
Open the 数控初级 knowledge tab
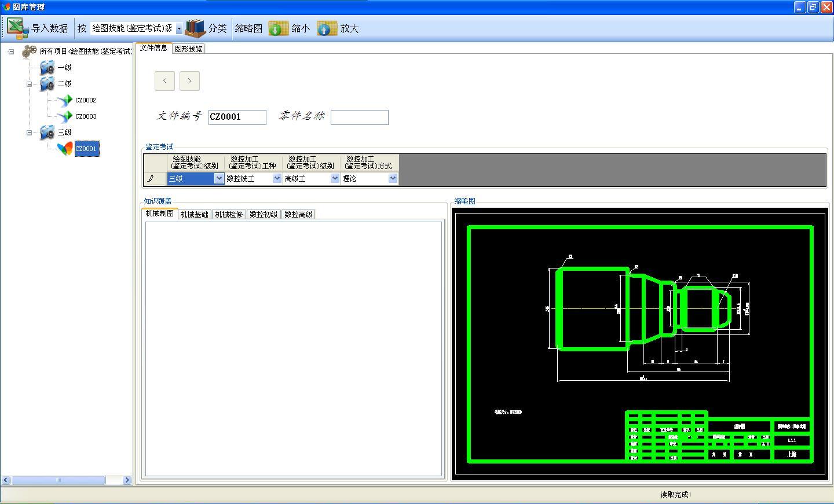pyautogui.click(x=264, y=214)
